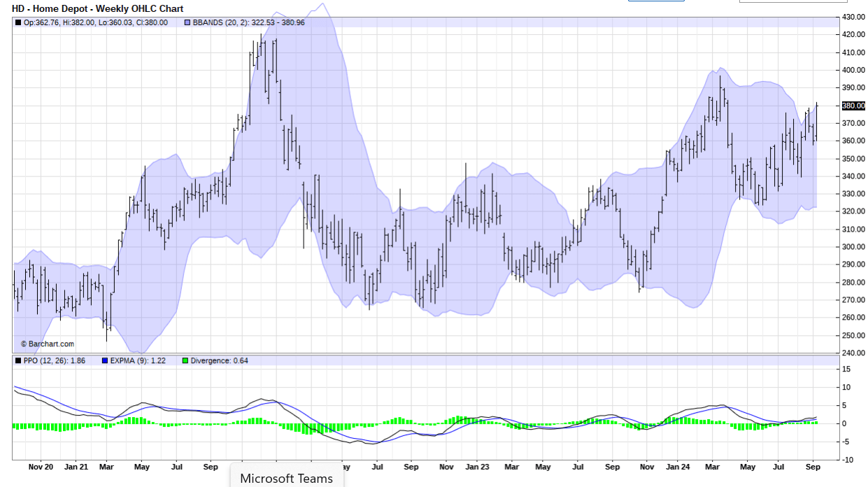Image resolution: width=868 pixels, height=487 pixels.
Task: Click the 420.00 price axis label
Action: click(853, 34)
